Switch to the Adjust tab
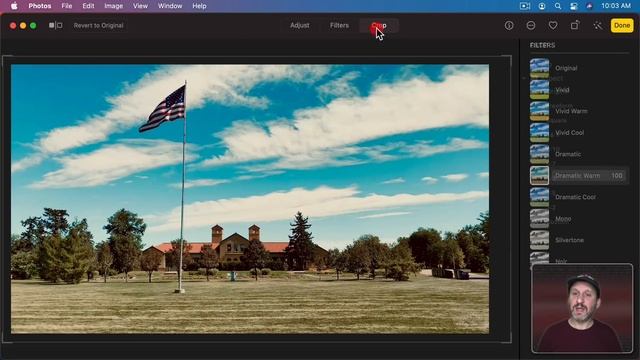The image size is (640, 360). (300, 25)
